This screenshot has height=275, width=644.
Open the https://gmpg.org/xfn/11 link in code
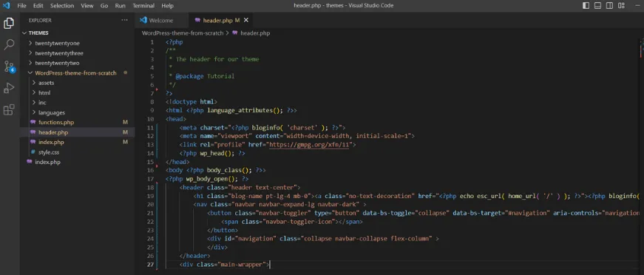[309, 144]
